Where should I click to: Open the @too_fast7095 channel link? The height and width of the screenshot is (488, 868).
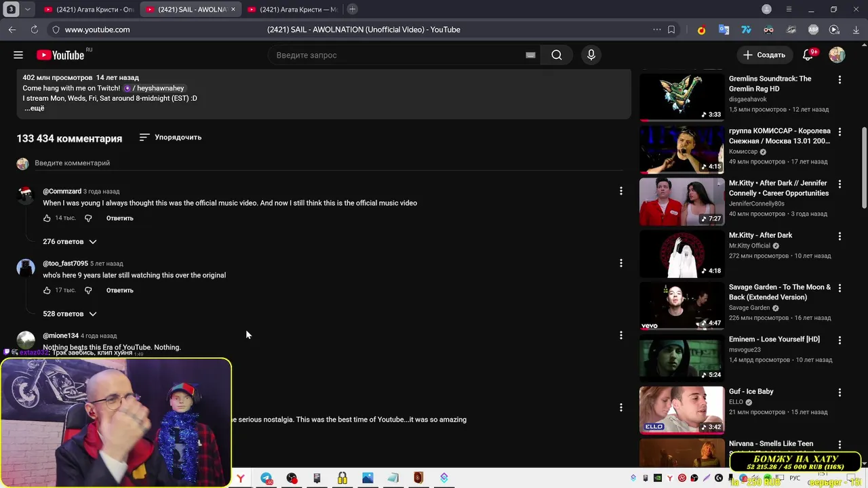pyautogui.click(x=65, y=264)
